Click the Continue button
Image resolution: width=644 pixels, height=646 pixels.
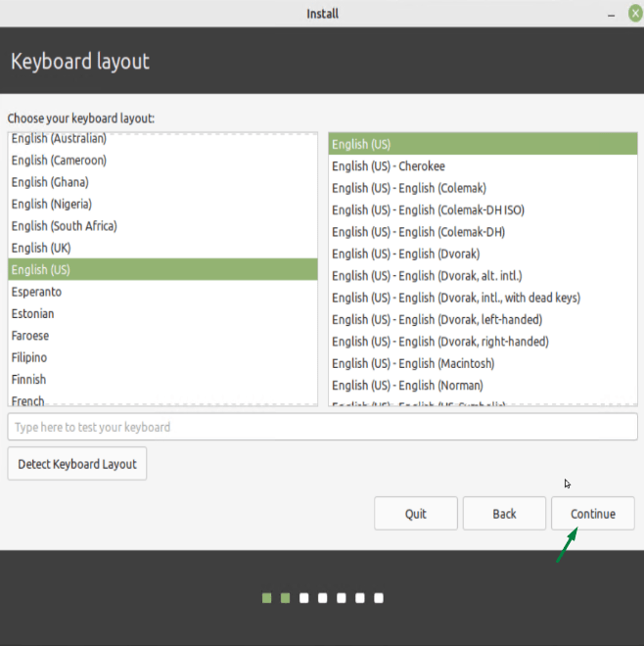pos(592,514)
